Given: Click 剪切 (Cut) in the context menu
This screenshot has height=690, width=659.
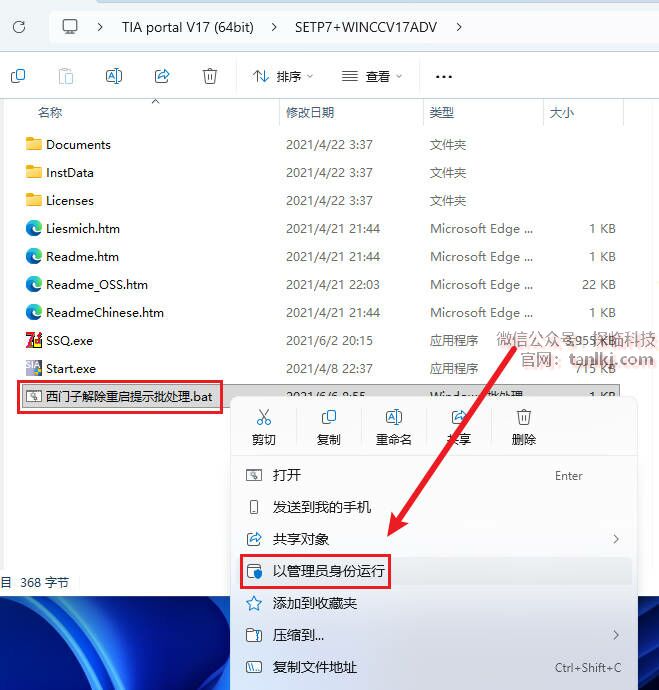Looking at the screenshot, I should (x=264, y=427).
